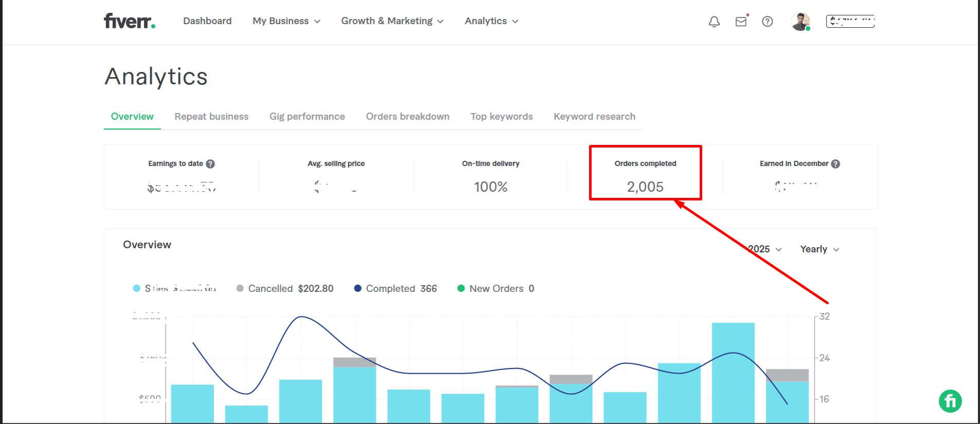This screenshot has height=424, width=980.
Task: Click the Earnings to date info icon
Action: coord(210,164)
